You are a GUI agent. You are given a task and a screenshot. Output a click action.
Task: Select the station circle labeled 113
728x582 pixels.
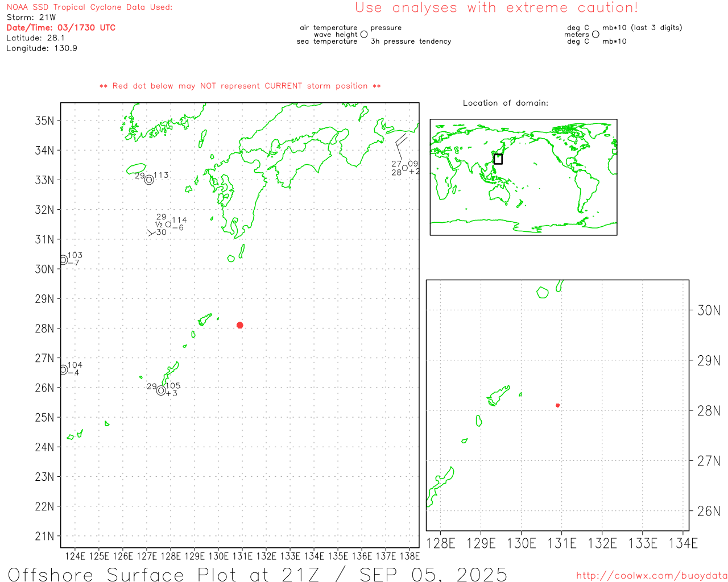click(x=149, y=180)
